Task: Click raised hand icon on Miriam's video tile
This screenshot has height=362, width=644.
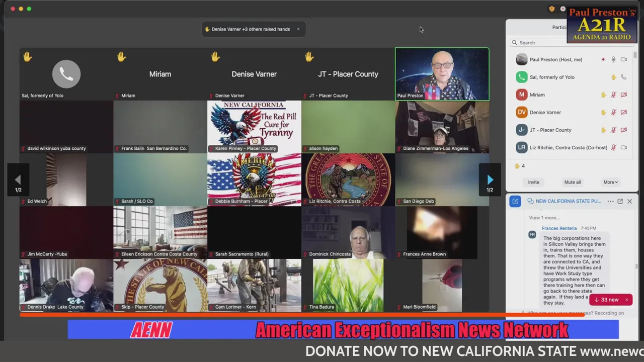Action: pyautogui.click(x=121, y=57)
